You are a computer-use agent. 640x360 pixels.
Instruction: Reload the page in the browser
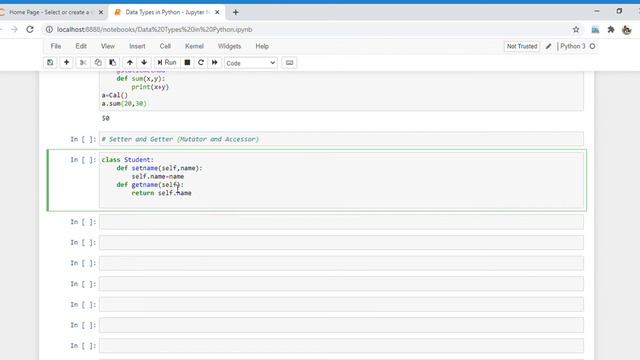[30, 29]
